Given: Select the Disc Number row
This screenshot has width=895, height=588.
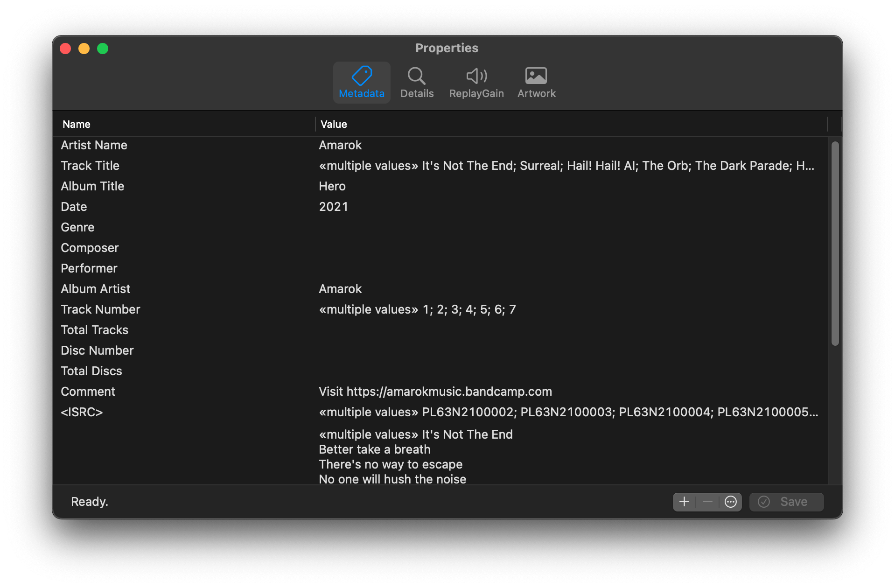Looking at the screenshot, I should (x=440, y=350).
